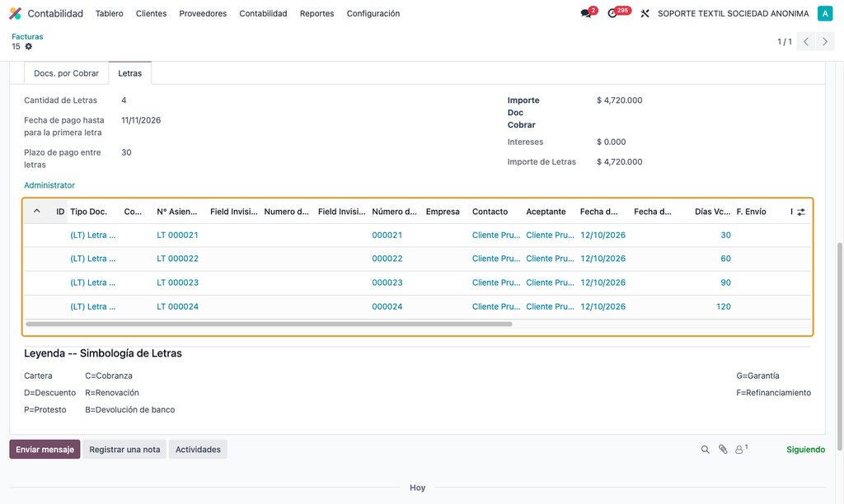This screenshot has width=844, height=504.
Task: Click Días Vc. value 30
Action: coord(725,235)
